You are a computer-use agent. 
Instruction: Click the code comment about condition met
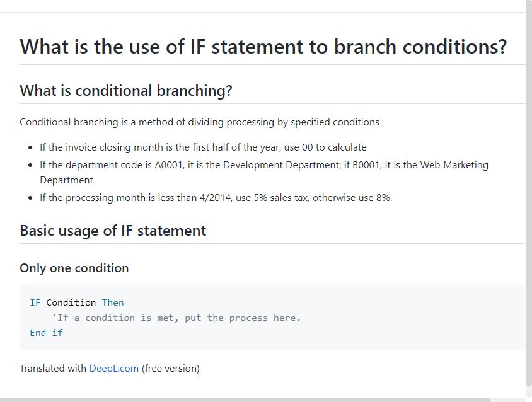(176, 318)
